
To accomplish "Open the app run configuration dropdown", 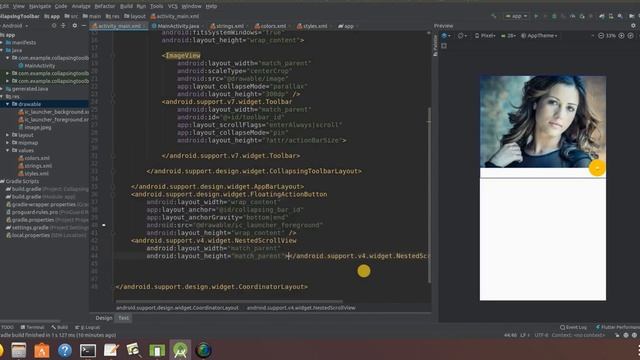I will [x=516, y=16].
